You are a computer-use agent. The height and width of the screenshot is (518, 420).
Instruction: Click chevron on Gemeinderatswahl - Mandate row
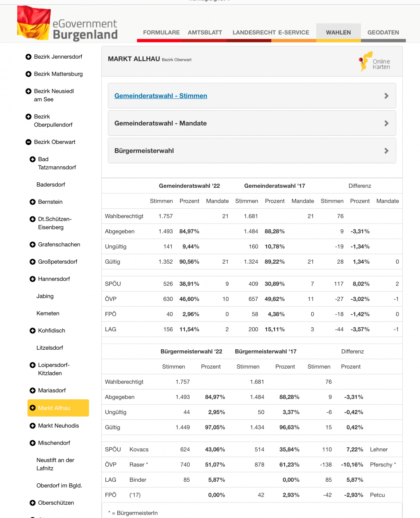tap(386, 123)
